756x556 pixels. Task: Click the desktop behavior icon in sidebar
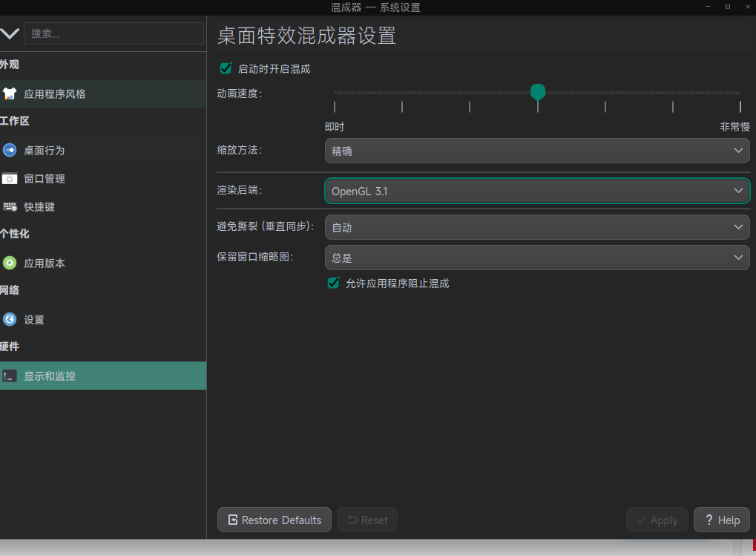pyautogui.click(x=10, y=150)
